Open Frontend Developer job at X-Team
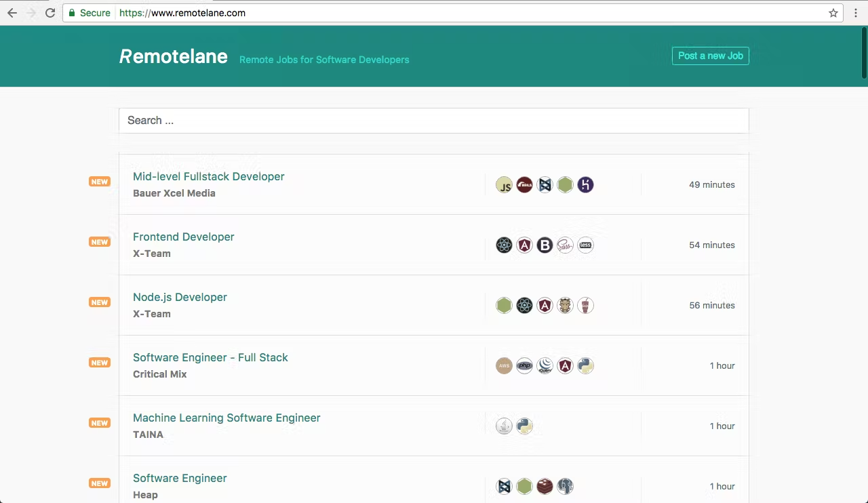Viewport: 868px width, 503px height. [184, 237]
